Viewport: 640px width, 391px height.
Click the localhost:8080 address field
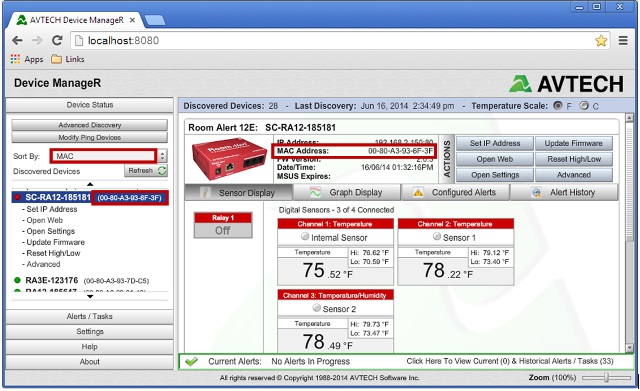(340, 40)
